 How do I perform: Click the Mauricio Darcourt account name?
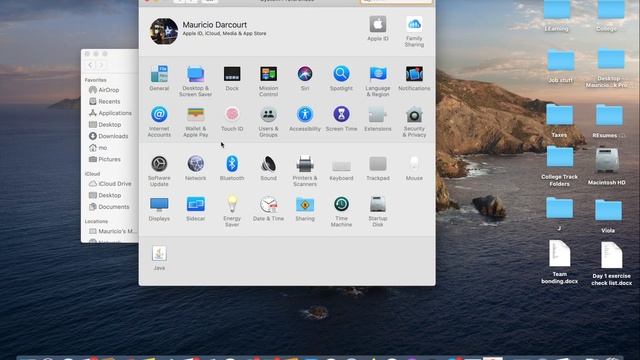[x=214, y=25]
